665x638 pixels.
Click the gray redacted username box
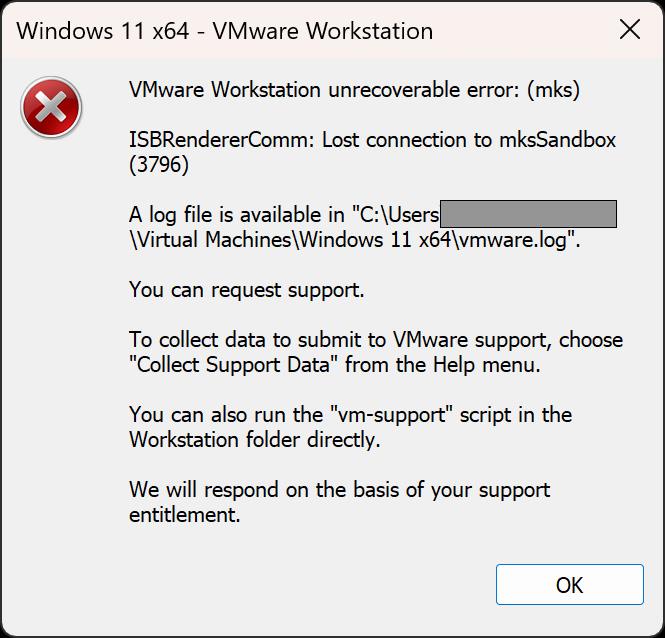point(528,214)
